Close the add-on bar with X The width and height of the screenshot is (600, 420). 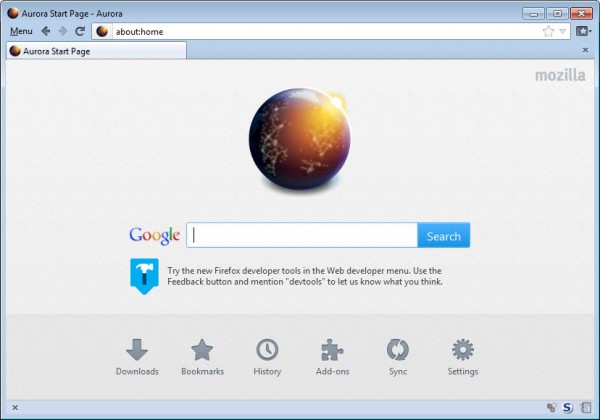tap(15, 407)
